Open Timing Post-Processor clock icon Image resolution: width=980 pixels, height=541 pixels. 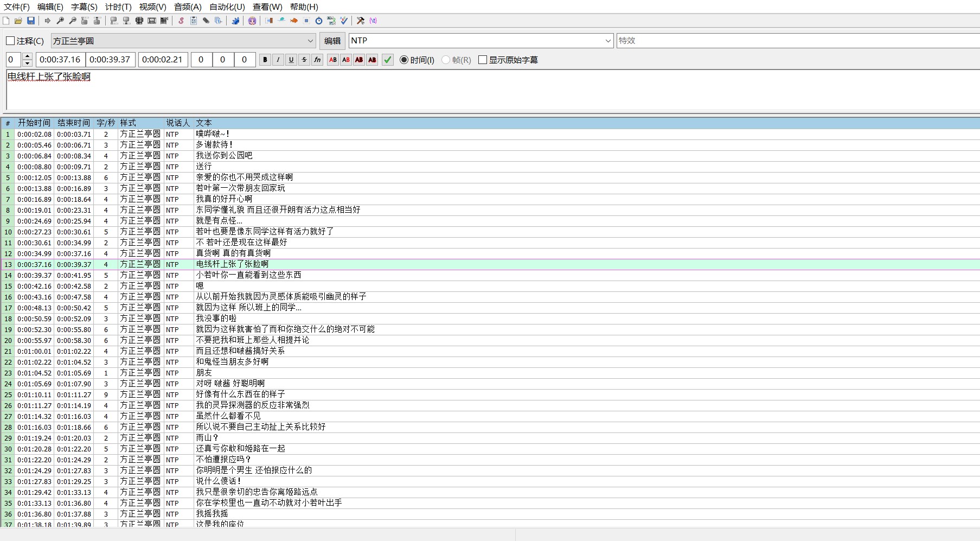click(x=319, y=21)
